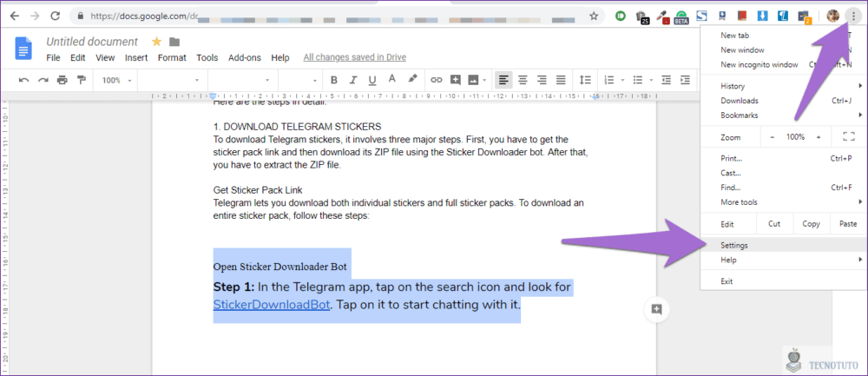Open the Add-ons menu
Image resolution: width=868 pixels, height=376 pixels.
click(244, 57)
